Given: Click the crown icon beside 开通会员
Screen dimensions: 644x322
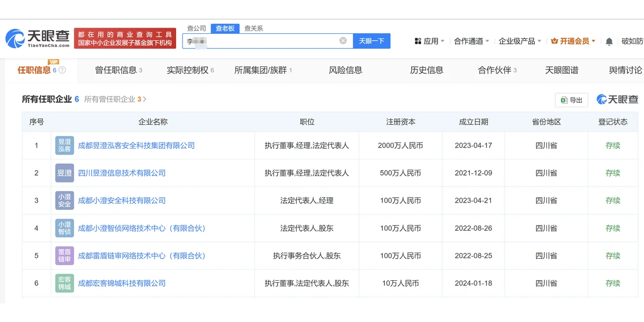Looking at the screenshot, I should tap(554, 41).
